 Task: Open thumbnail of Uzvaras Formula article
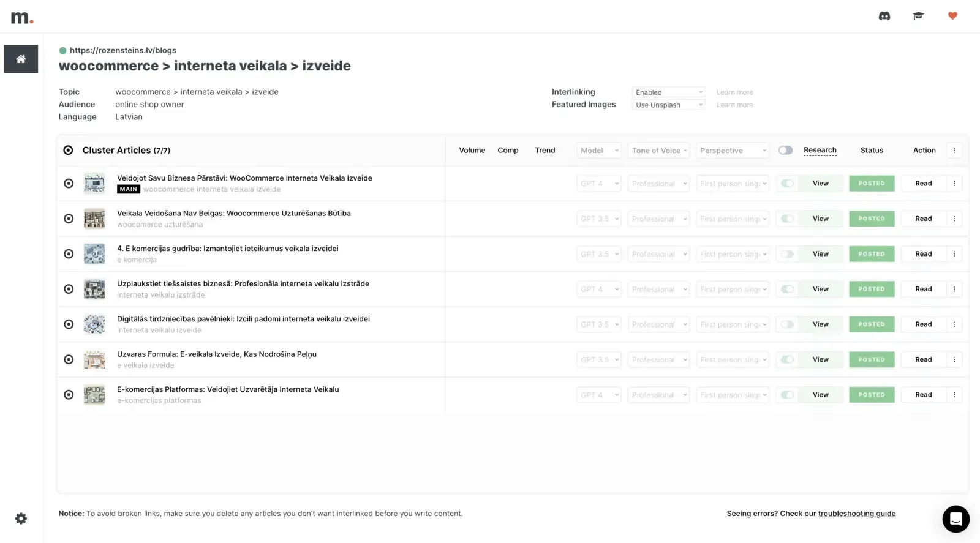coord(94,359)
